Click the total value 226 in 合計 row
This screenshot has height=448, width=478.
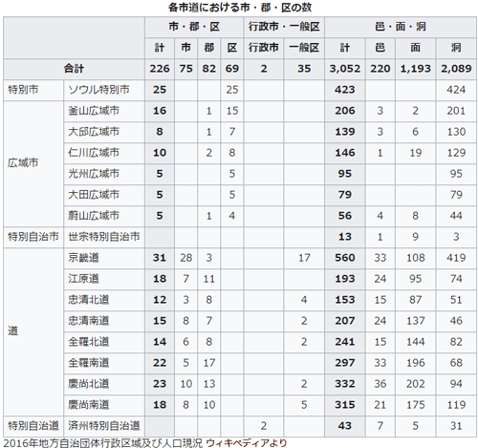click(160, 69)
